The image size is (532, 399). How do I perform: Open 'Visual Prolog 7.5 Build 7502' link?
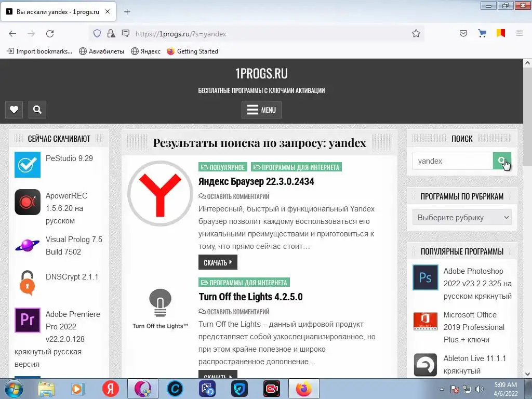pos(74,246)
